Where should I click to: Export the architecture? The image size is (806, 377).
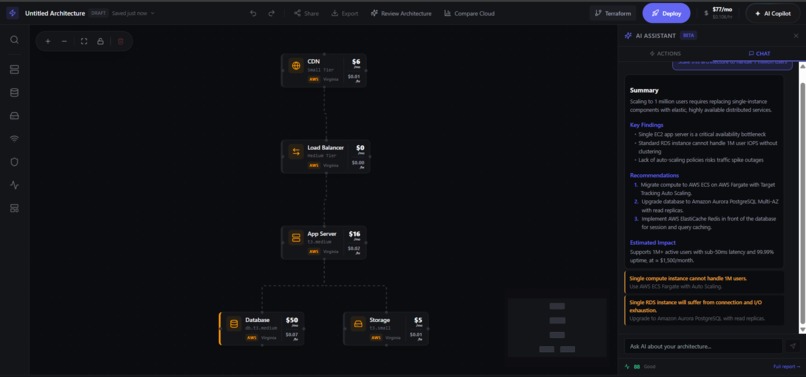point(344,13)
